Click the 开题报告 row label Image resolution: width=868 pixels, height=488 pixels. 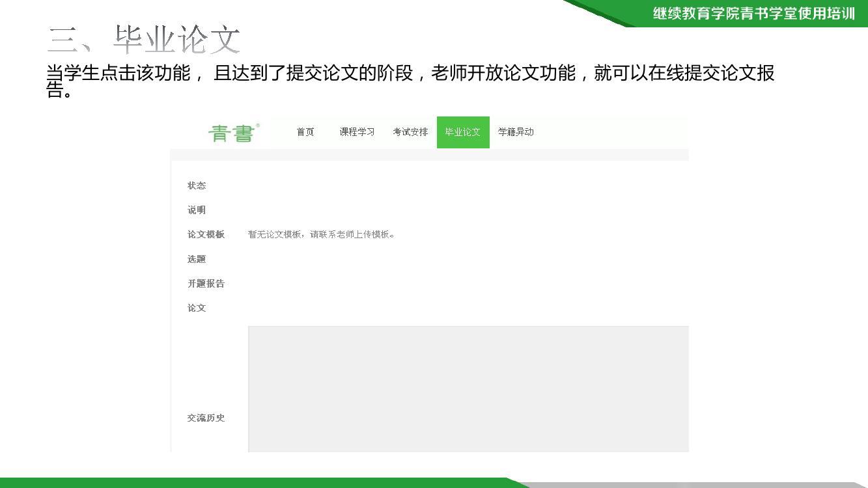(x=206, y=284)
